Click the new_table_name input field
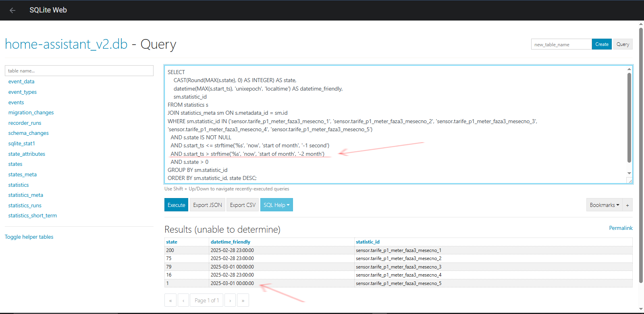Image resolution: width=644 pixels, height=314 pixels. (561, 44)
